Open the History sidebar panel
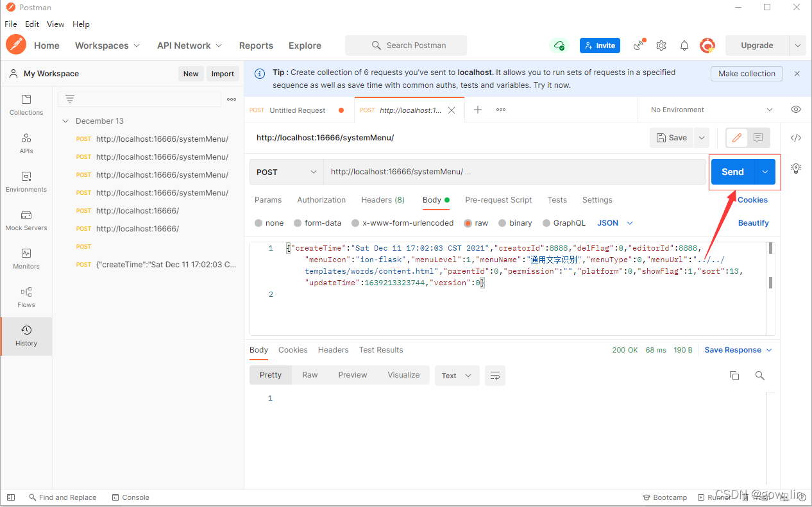The width and height of the screenshot is (812, 507). pyautogui.click(x=26, y=336)
